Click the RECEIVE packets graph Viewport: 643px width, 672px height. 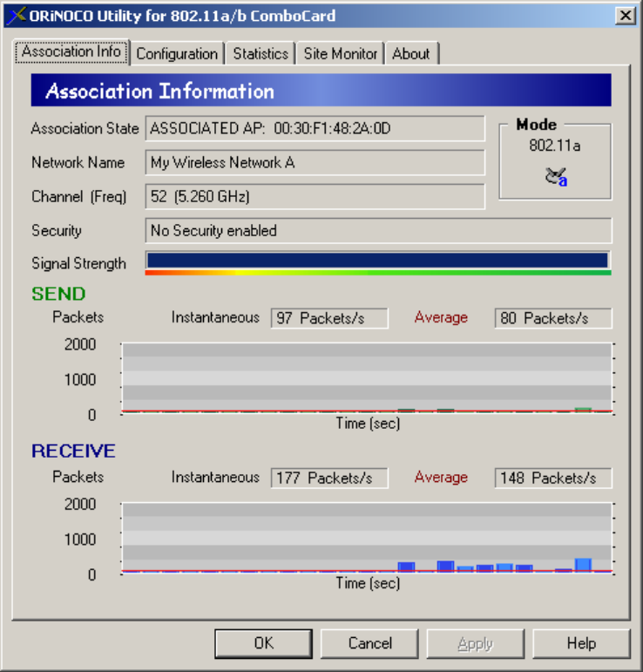(367, 538)
